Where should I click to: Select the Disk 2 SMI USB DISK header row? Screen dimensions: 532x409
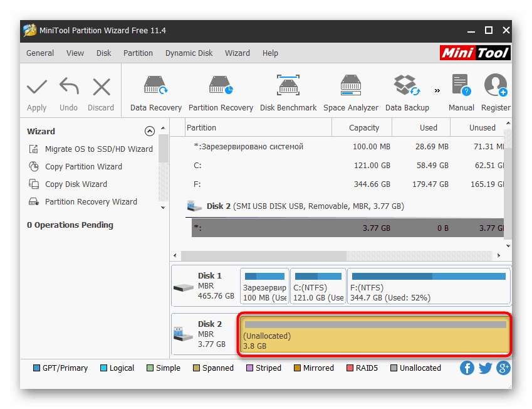(345, 206)
